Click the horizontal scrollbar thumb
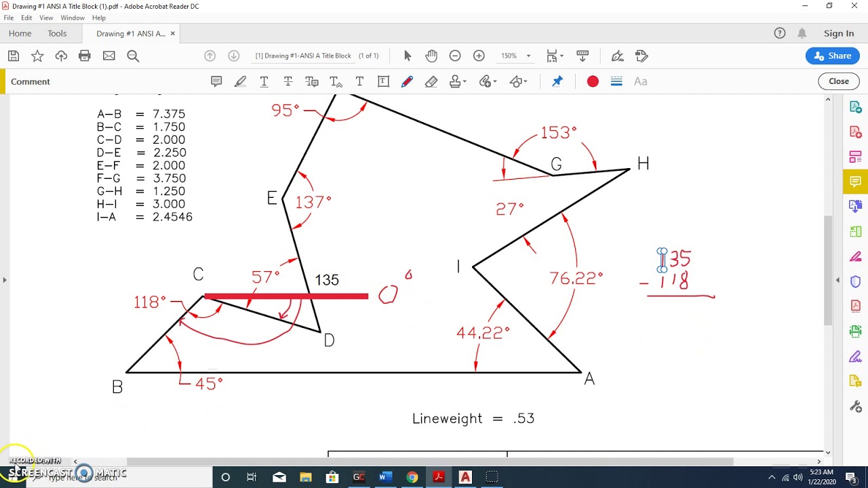Viewport: 868px width, 488px height. (x=430, y=462)
